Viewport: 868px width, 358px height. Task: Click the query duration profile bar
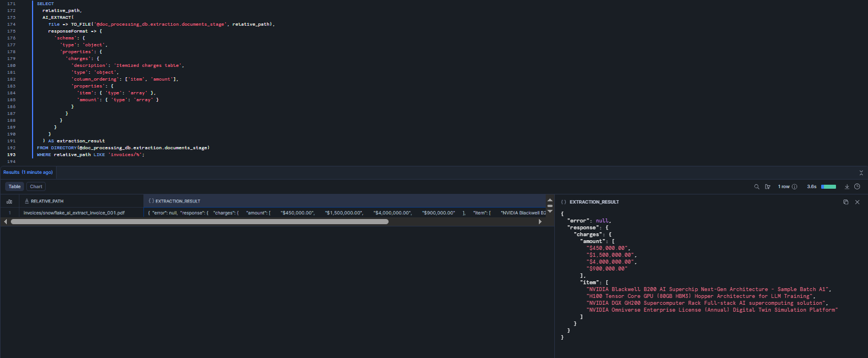[828, 186]
